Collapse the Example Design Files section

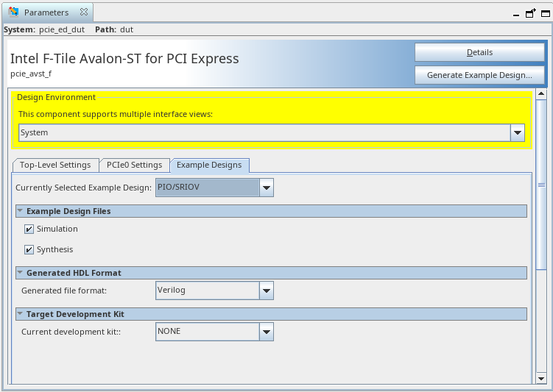tap(20, 210)
